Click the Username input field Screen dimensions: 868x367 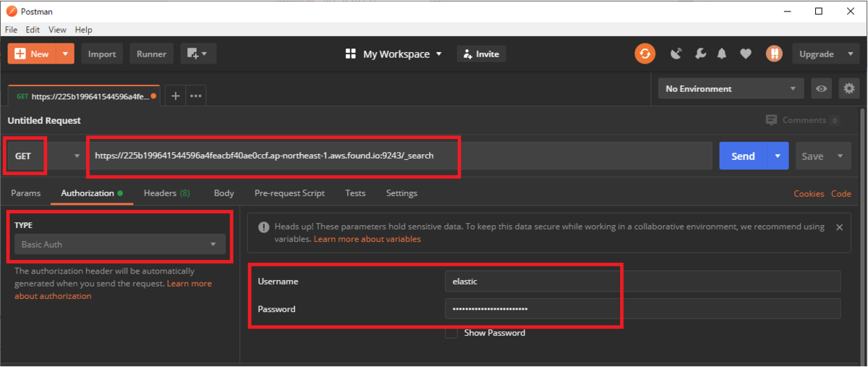pos(642,281)
